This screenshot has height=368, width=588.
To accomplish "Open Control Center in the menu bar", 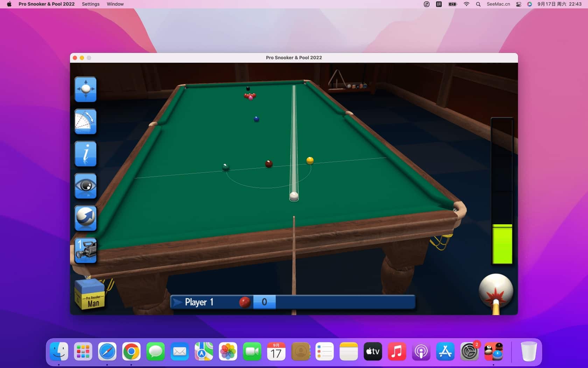I will [x=519, y=4].
